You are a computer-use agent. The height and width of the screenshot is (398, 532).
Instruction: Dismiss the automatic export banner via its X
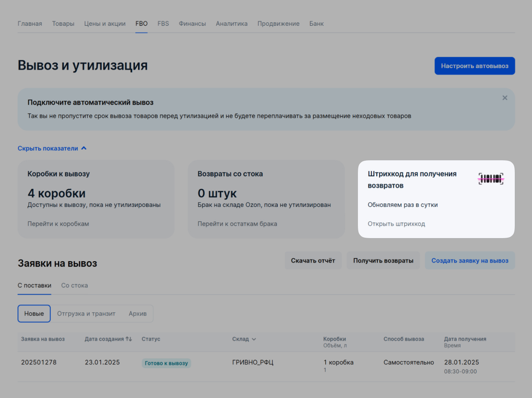[x=505, y=98]
